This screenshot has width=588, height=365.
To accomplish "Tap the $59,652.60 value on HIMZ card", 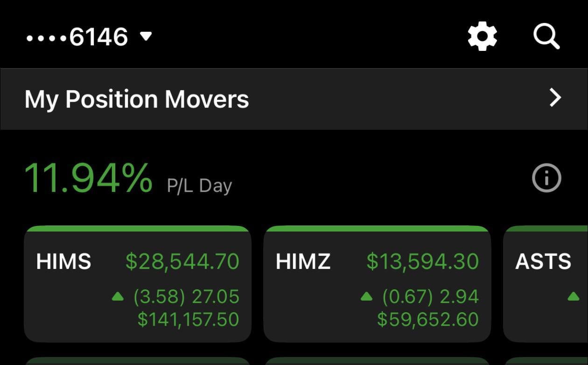I will point(427,319).
